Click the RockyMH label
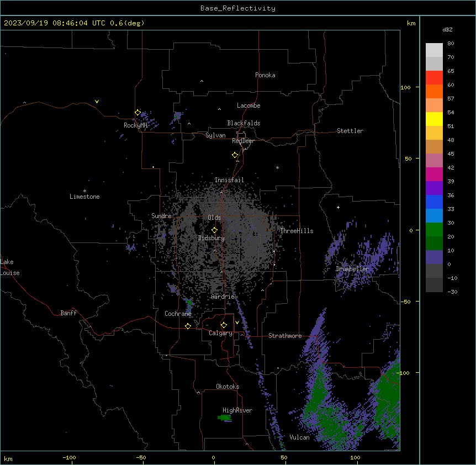Screen dimensions: 476x465 (135, 125)
